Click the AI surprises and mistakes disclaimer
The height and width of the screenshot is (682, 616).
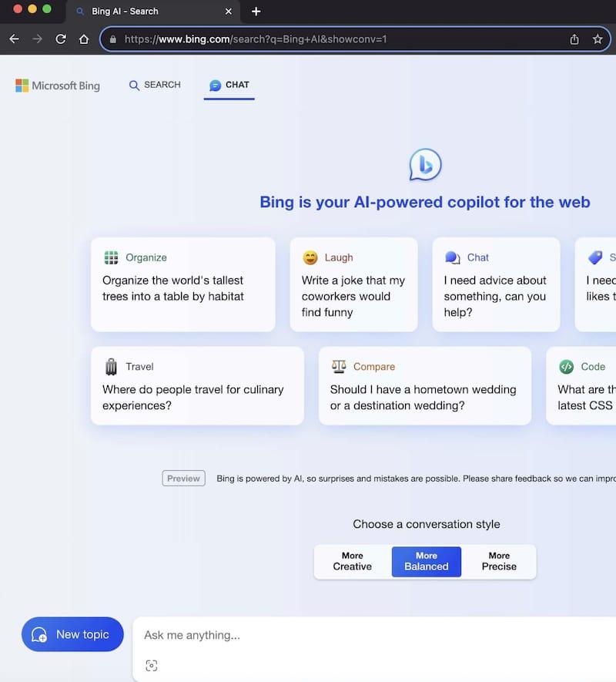pos(416,479)
